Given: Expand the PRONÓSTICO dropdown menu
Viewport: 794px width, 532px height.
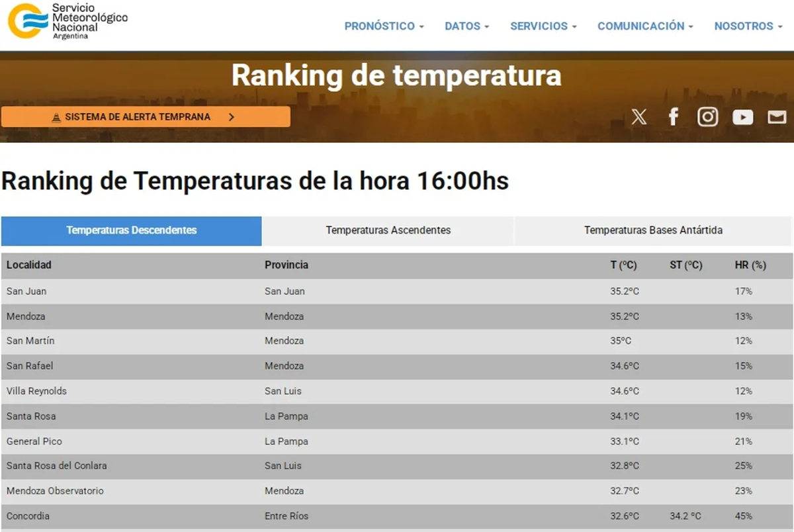Looking at the screenshot, I should pyautogui.click(x=384, y=26).
